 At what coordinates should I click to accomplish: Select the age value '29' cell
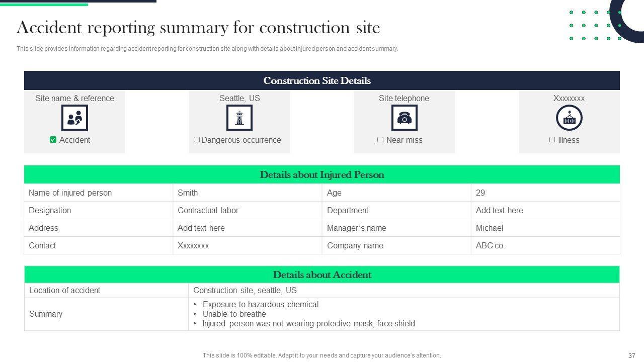(x=545, y=193)
